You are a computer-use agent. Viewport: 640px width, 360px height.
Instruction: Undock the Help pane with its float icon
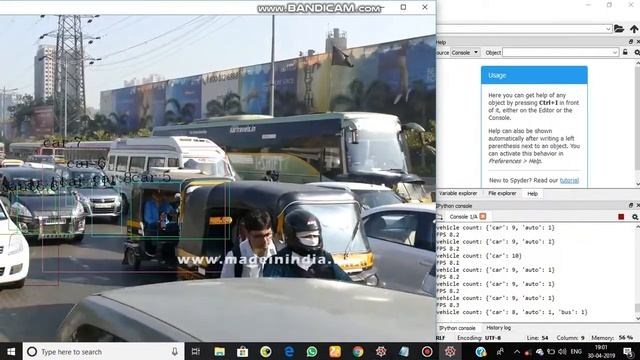pos(631,42)
